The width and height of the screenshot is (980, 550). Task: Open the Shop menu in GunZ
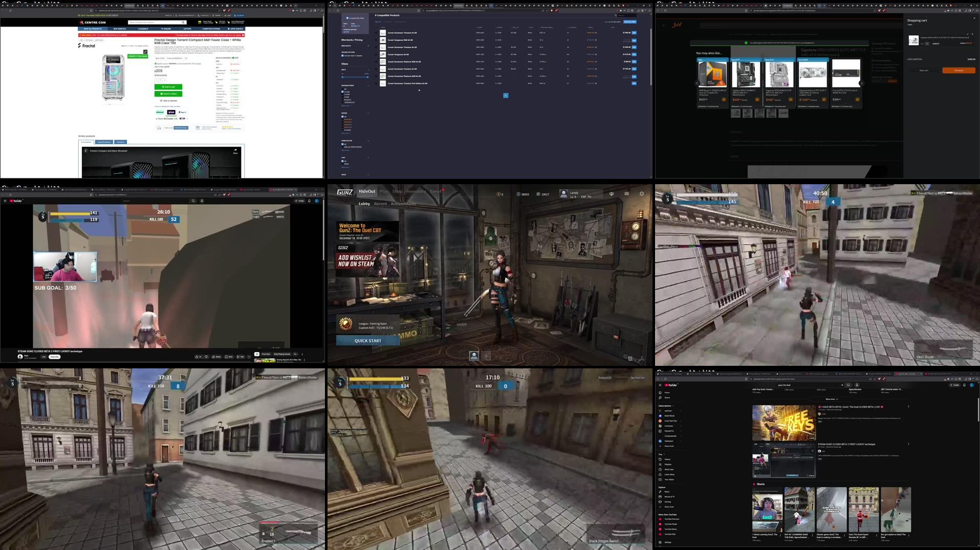(x=398, y=191)
